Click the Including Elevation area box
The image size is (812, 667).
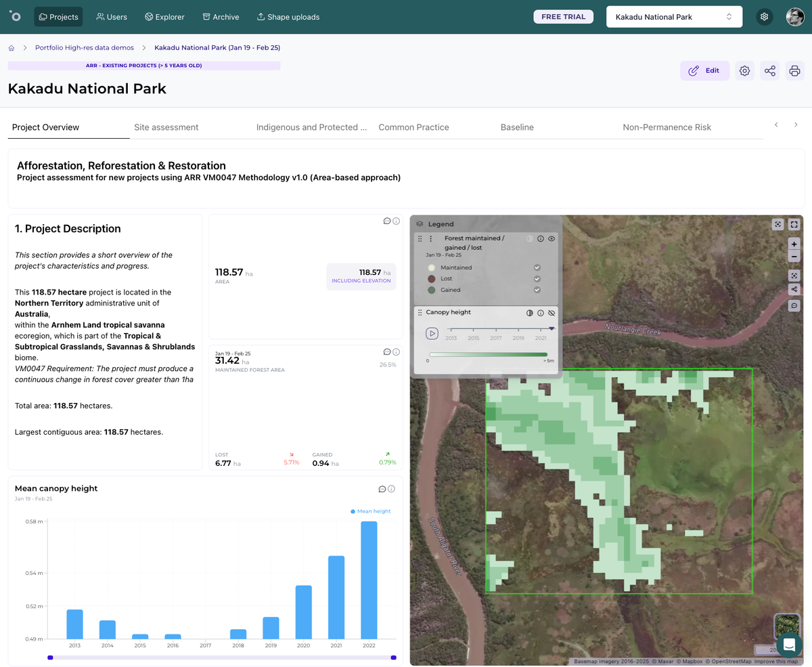[361, 276]
